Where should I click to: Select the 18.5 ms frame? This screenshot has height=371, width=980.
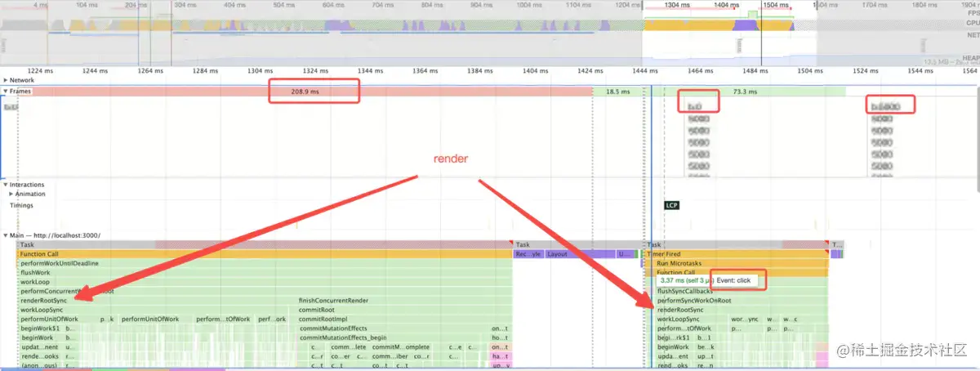[x=618, y=92]
